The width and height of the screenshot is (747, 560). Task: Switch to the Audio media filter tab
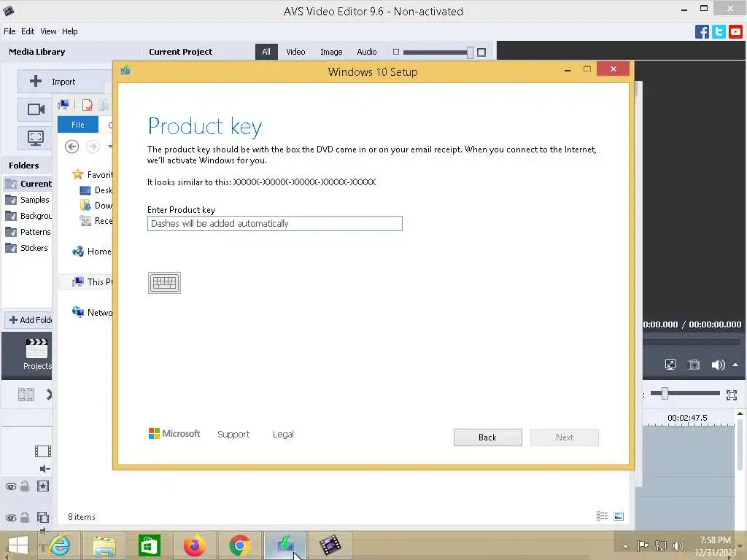(x=367, y=52)
